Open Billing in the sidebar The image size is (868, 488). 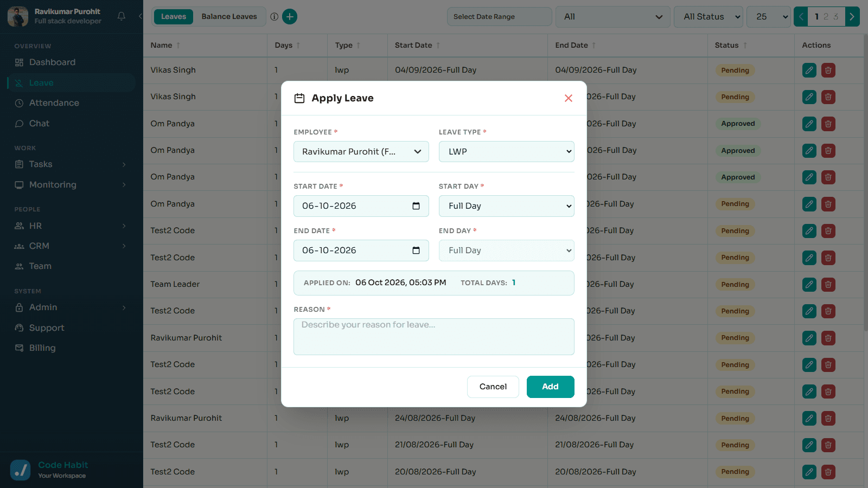(x=71, y=348)
